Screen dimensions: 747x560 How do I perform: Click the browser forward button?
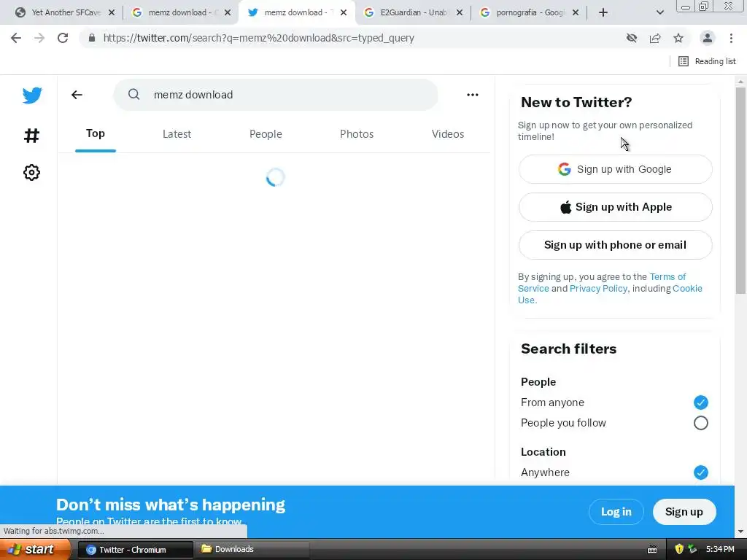(x=39, y=38)
